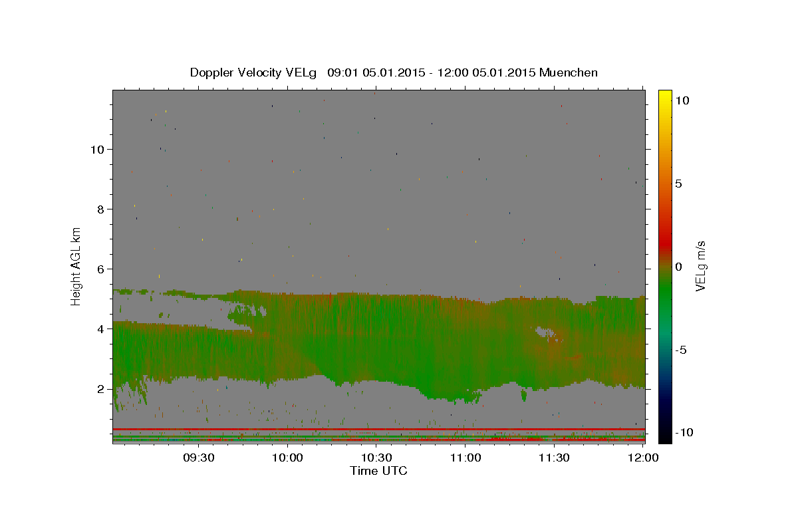Screen dimensions: 798x532
Task: Click the 'Muenchen' station name in title
Action: tap(569, 72)
